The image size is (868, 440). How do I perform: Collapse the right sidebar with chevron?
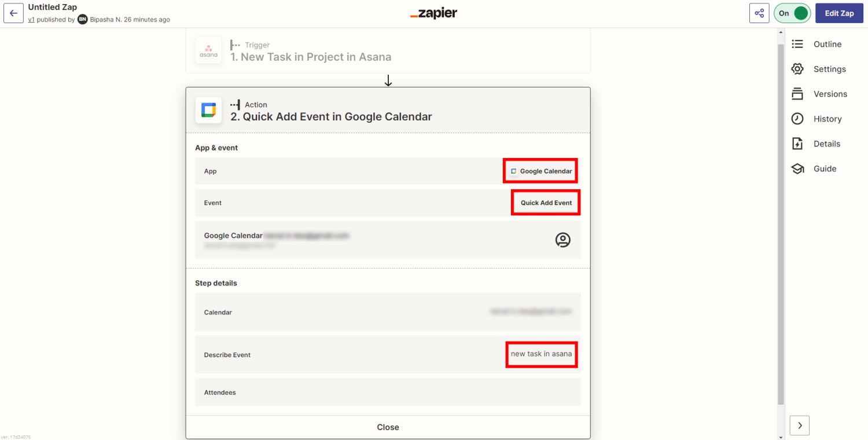pyautogui.click(x=800, y=425)
